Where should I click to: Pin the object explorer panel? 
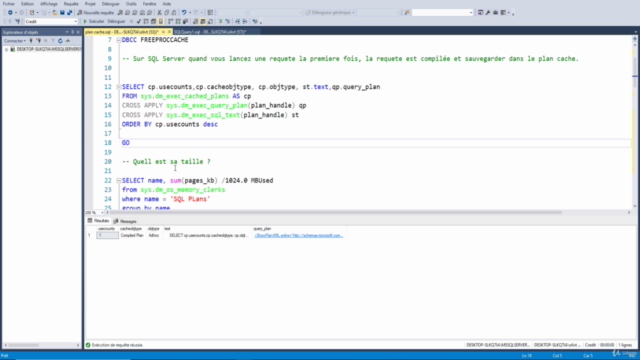point(73,32)
